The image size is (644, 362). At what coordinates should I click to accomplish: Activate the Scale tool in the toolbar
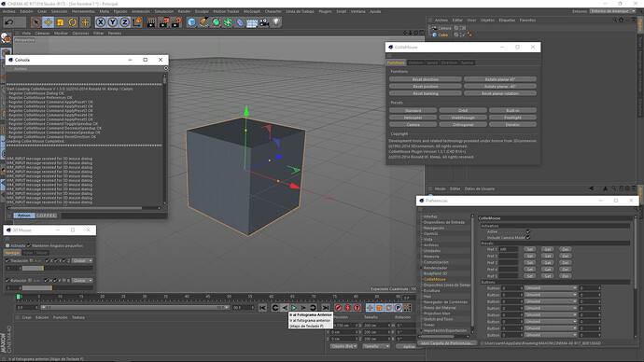point(61,22)
